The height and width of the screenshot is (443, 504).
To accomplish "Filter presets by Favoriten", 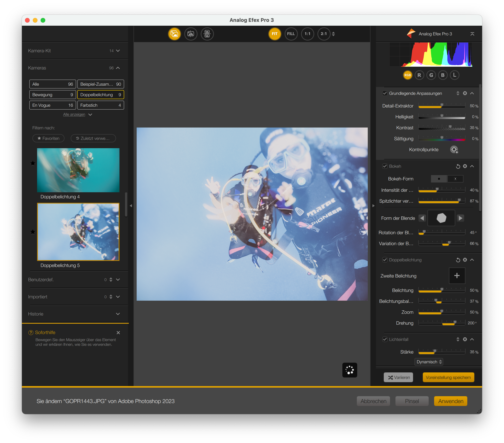I will pyautogui.click(x=48, y=138).
